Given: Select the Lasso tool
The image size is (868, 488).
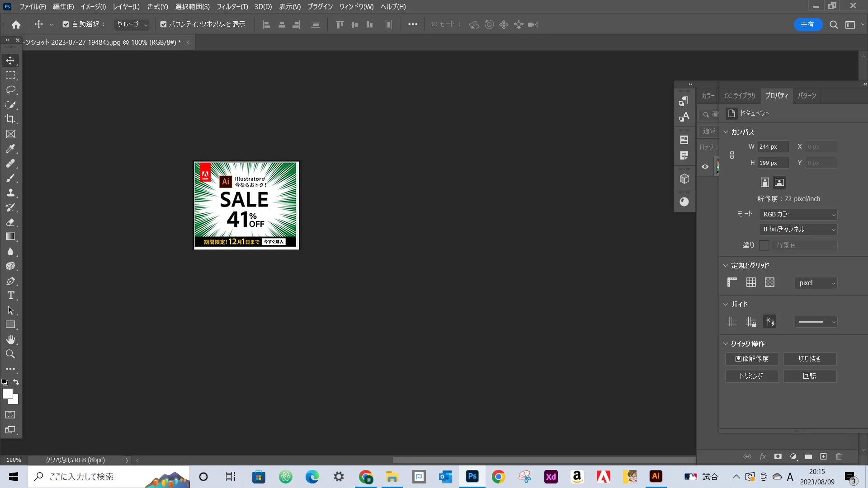Looking at the screenshot, I should 10,90.
